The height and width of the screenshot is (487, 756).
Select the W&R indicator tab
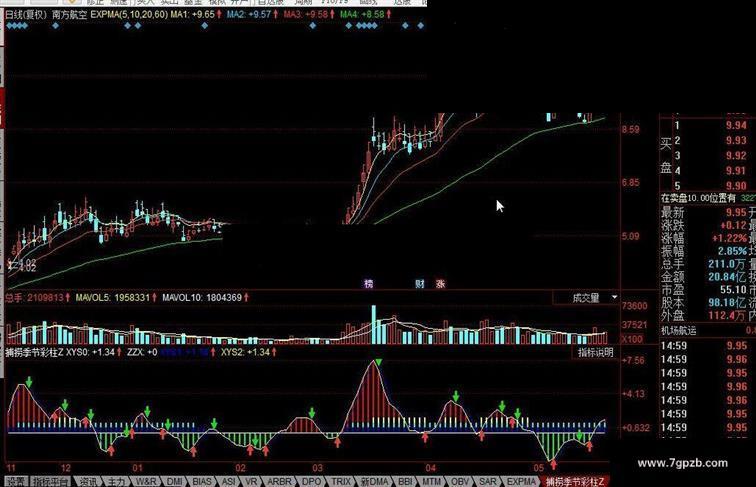(x=146, y=481)
